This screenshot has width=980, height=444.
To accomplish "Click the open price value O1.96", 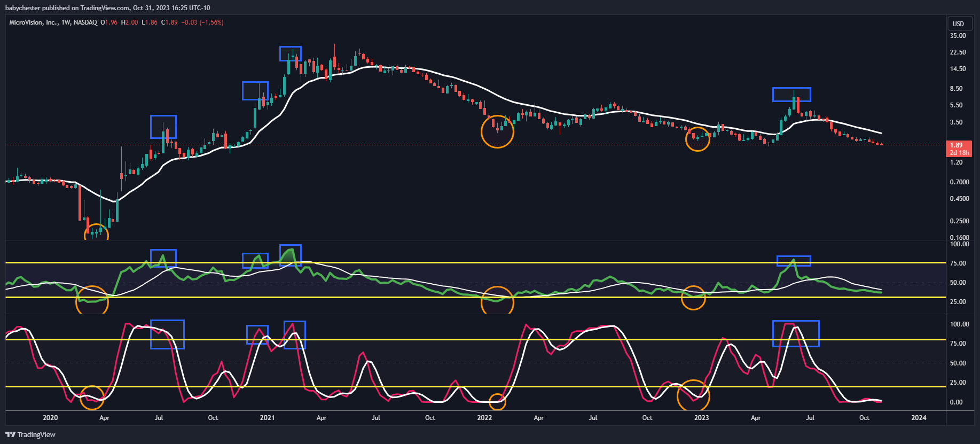I will 109,22.
